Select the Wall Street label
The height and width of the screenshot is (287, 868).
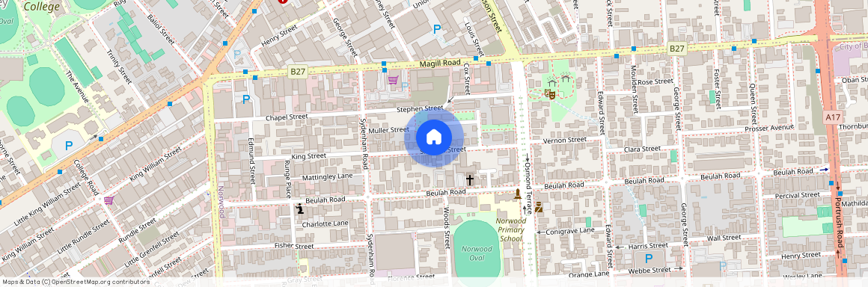[724, 238]
